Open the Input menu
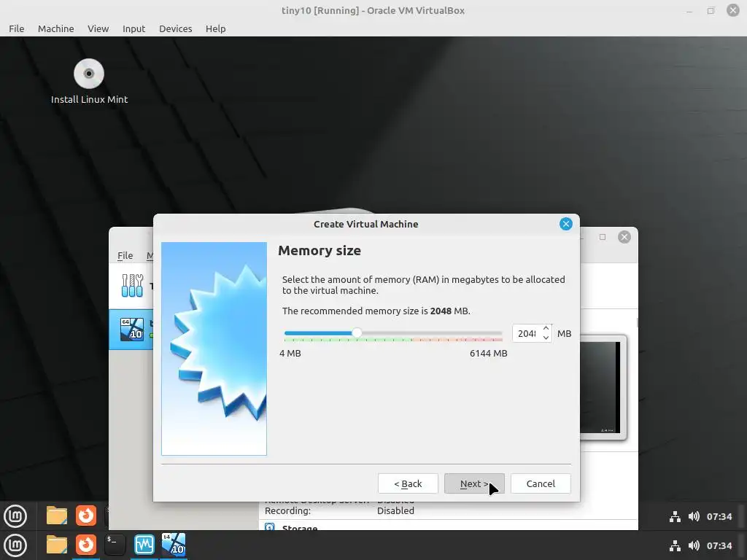This screenshot has width=747, height=560. click(x=134, y=28)
